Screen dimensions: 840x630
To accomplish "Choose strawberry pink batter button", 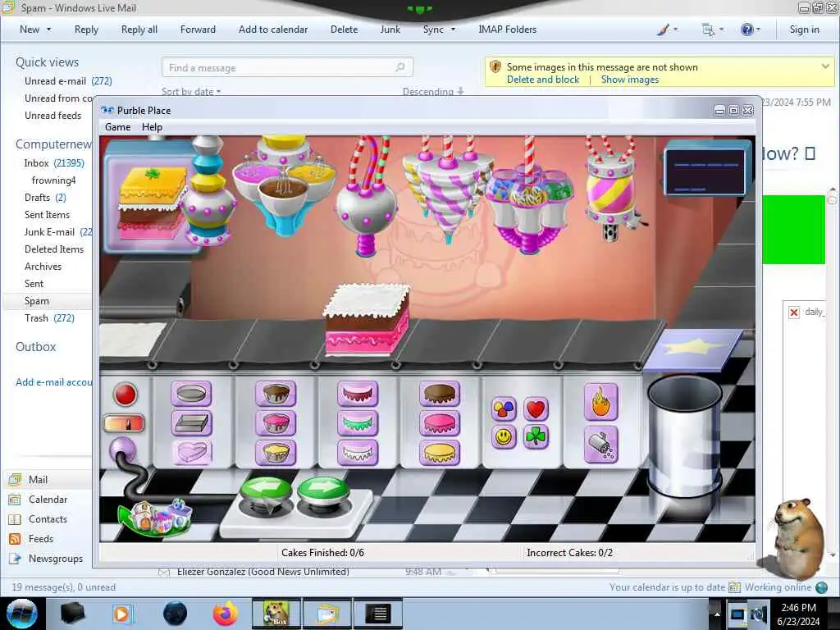I will coord(276,423).
